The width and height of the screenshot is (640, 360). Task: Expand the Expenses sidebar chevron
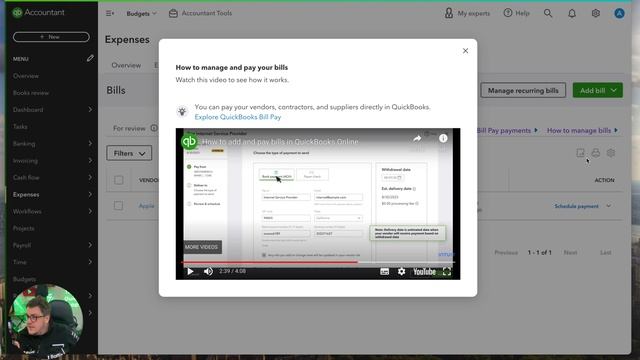click(x=90, y=194)
